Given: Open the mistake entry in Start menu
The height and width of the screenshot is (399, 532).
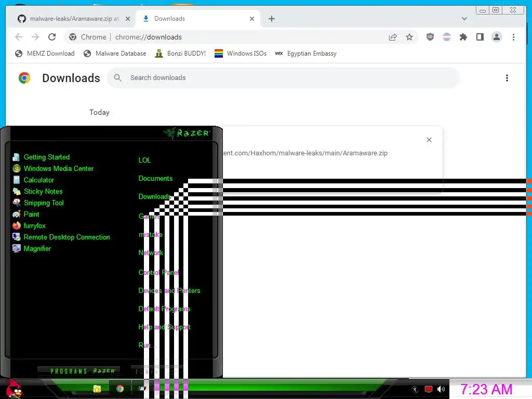Looking at the screenshot, I should [150, 235].
